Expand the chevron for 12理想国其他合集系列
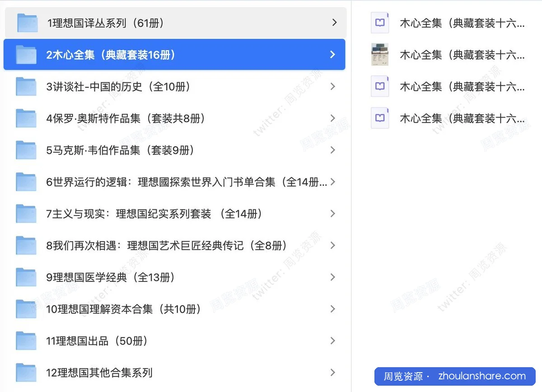Screen dimensions: 542x392 tap(333, 373)
